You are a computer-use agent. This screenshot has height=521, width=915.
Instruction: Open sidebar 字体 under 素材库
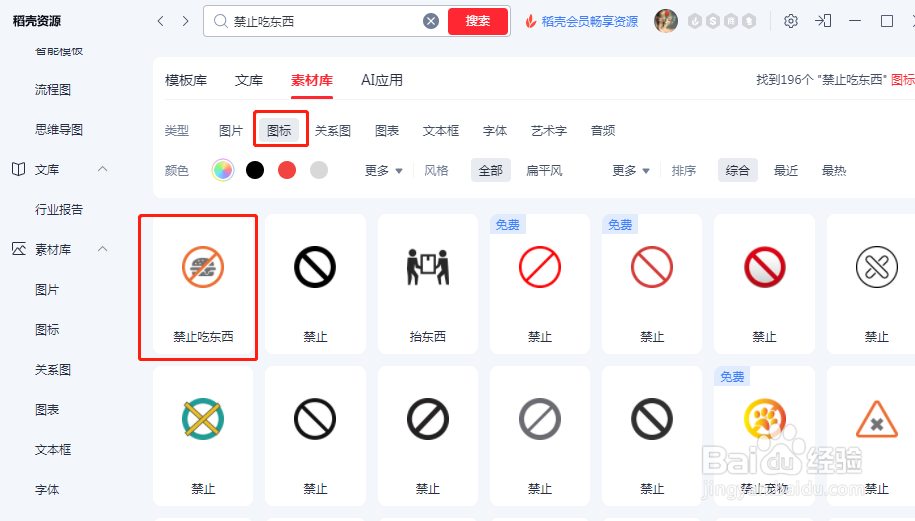[x=47, y=489]
